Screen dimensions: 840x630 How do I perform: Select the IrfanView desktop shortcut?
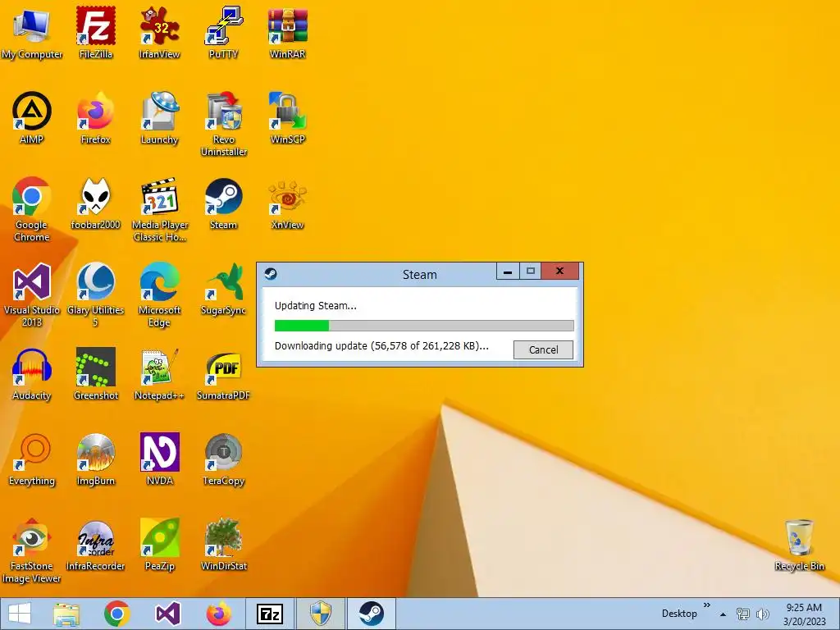[159, 33]
